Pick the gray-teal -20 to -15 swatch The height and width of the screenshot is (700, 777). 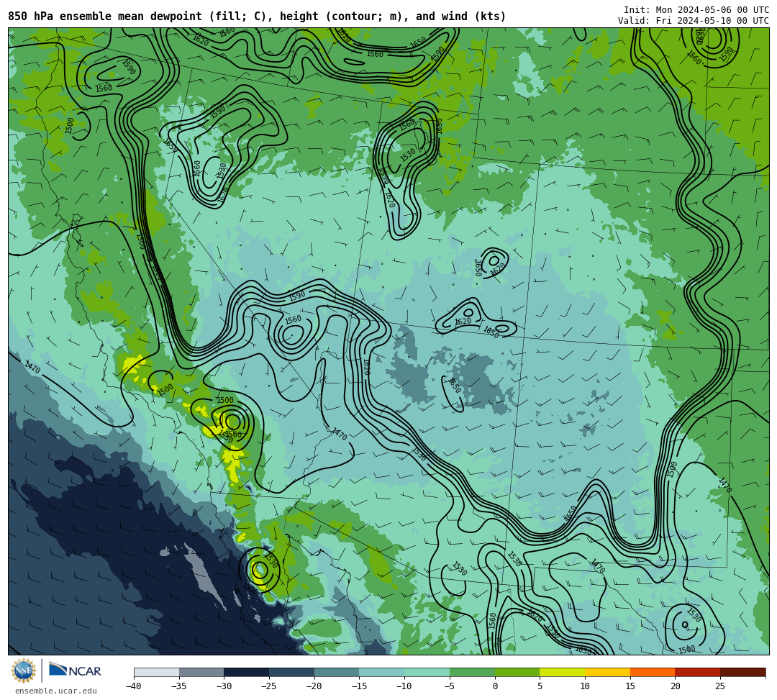coord(337,672)
